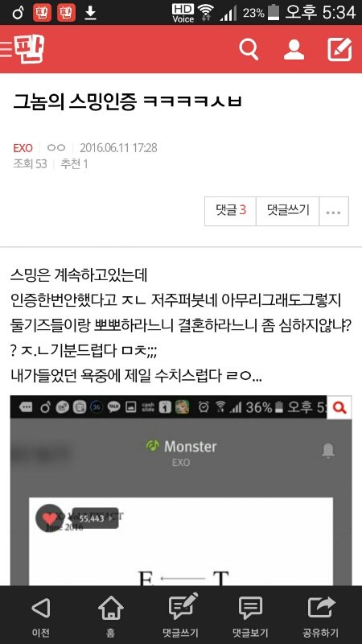The image size is (362, 644).
Task: Open the EXO category link
Action: pos(23,148)
